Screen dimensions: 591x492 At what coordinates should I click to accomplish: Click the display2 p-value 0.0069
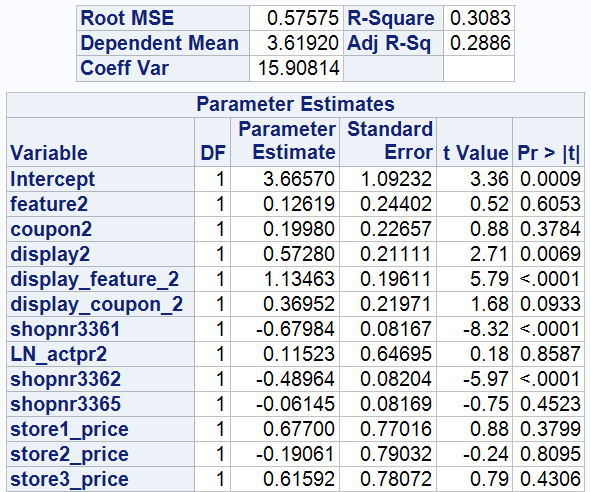[549, 254]
